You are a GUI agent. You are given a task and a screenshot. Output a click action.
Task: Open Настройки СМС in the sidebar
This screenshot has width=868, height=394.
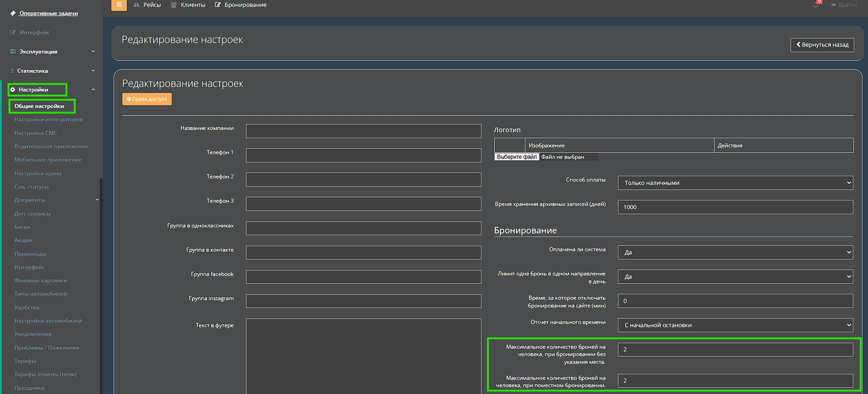36,133
